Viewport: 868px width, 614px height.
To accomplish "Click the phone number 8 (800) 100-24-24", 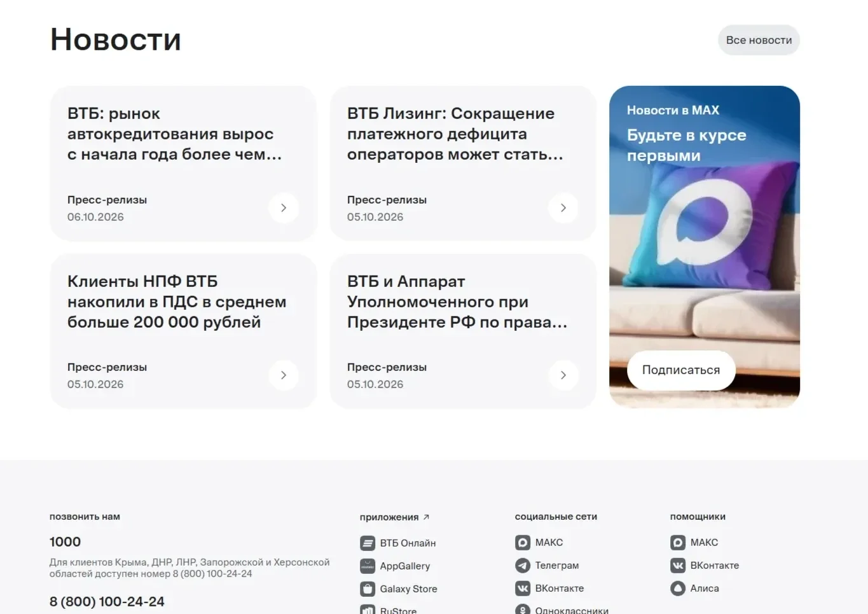I will tap(107, 601).
